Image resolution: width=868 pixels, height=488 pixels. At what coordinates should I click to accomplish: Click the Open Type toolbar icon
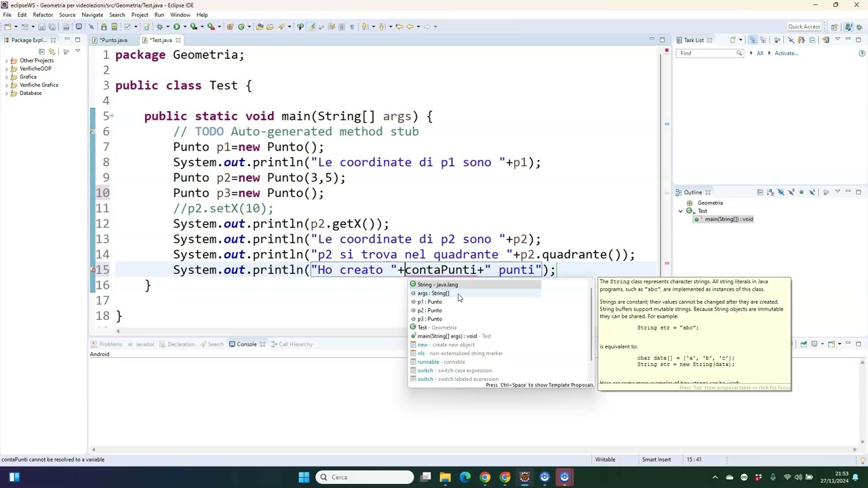[x=260, y=26]
